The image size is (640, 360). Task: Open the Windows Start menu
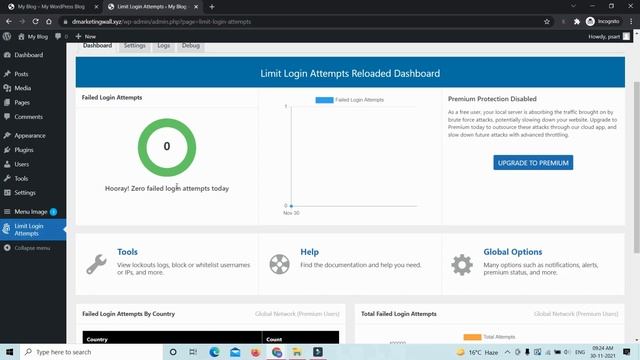pos(9,352)
